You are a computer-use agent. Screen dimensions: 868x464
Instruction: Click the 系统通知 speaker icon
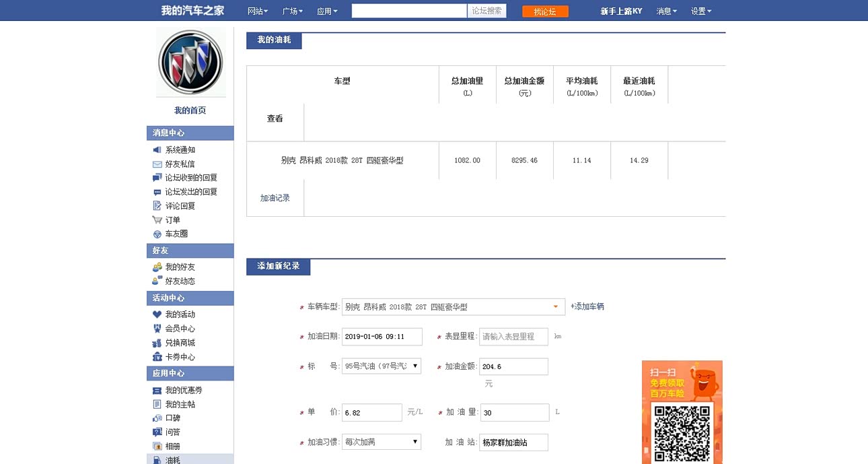pyautogui.click(x=157, y=150)
